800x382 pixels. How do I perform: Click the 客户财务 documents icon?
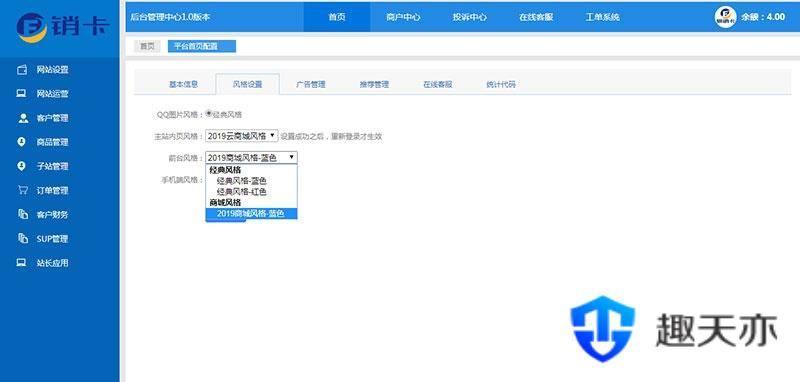click(22, 214)
